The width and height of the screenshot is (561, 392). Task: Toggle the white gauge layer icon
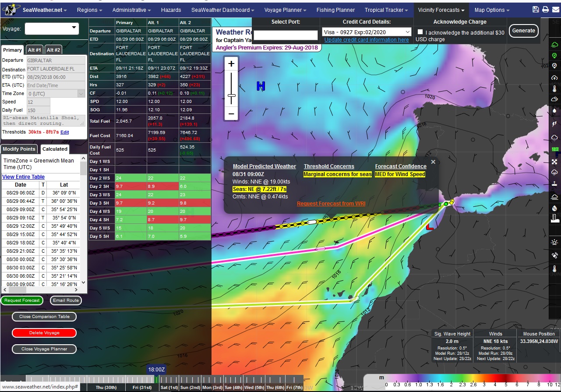(554, 66)
